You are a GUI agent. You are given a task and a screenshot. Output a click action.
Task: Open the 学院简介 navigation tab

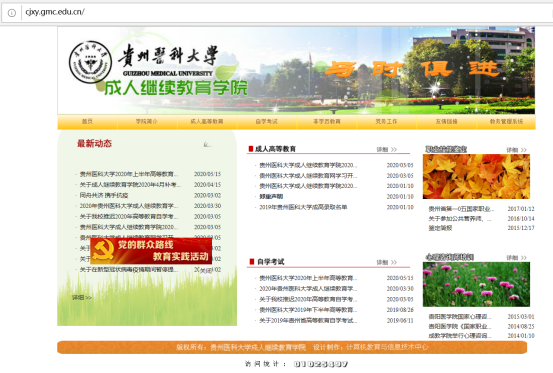point(147,122)
